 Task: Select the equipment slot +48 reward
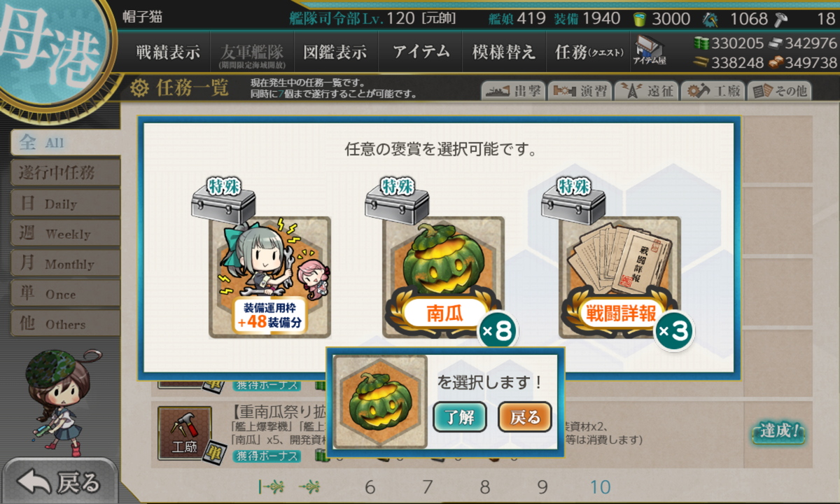pyautogui.click(x=269, y=276)
